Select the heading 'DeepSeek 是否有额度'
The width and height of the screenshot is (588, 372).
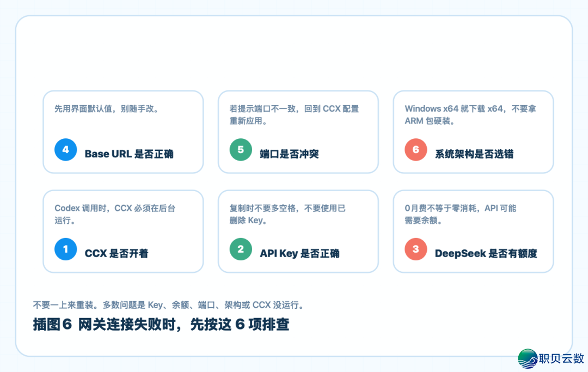(486, 253)
